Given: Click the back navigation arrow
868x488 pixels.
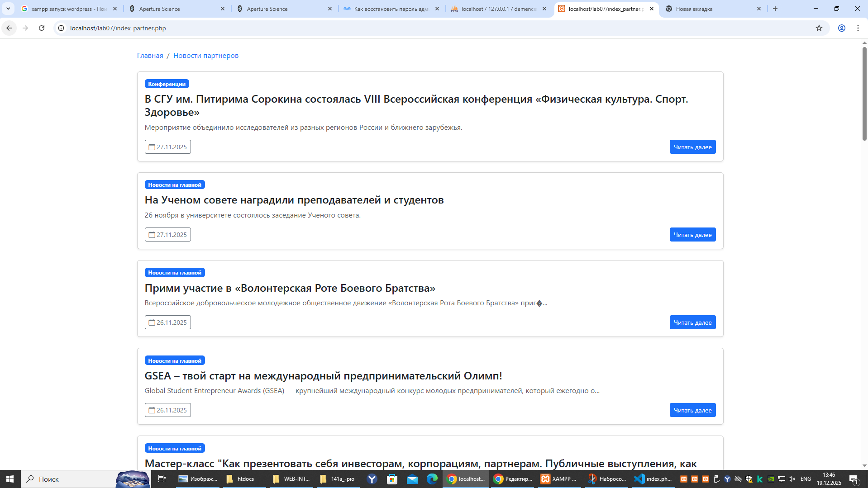Looking at the screenshot, I should 9,28.
